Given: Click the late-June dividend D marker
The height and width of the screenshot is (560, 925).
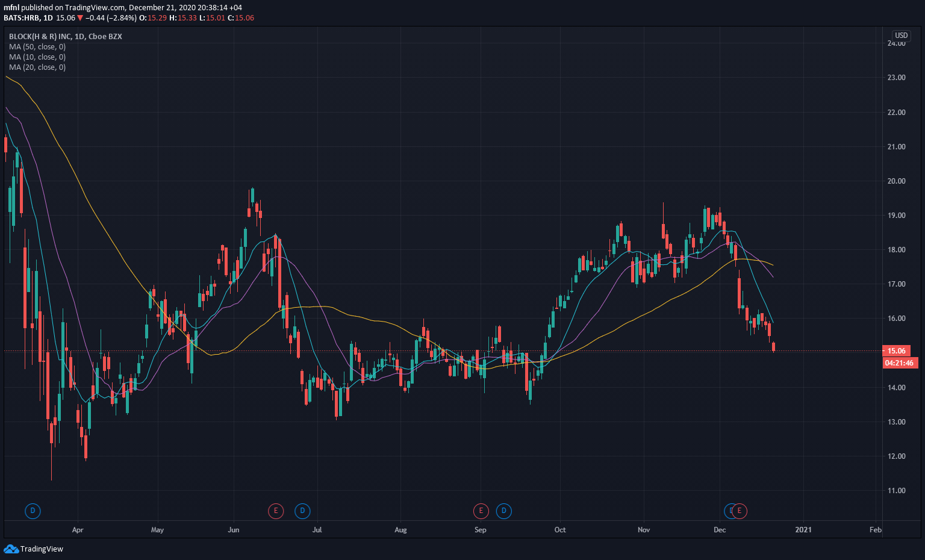Looking at the screenshot, I should [x=302, y=511].
